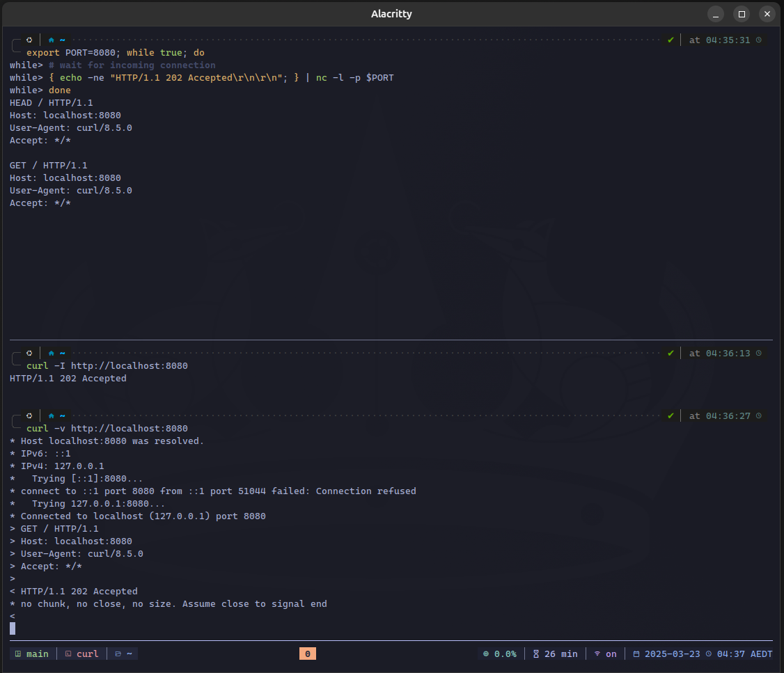Click the 2025-03-23 date in the status bar

(x=672, y=654)
